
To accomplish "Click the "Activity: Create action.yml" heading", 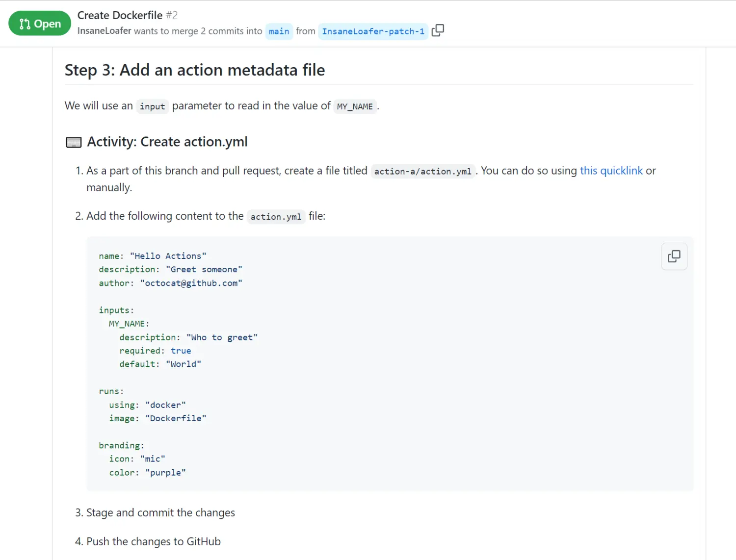I will (x=167, y=142).
